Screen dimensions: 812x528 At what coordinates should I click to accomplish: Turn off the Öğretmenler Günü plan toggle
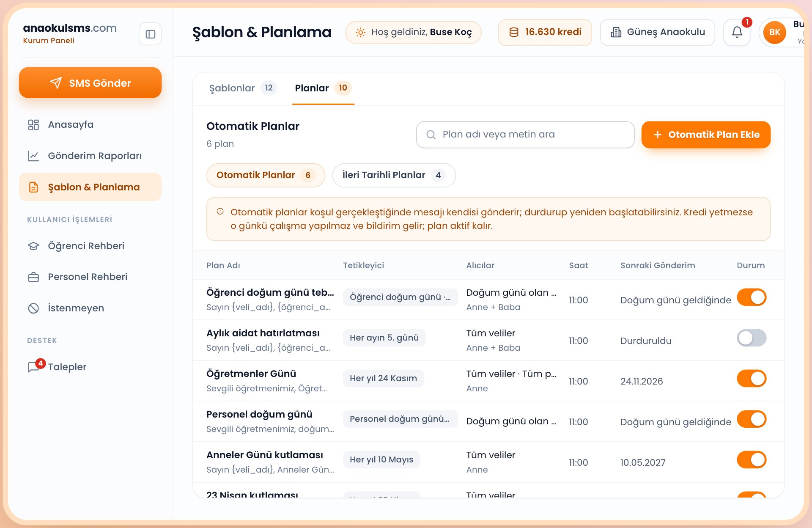[752, 378]
